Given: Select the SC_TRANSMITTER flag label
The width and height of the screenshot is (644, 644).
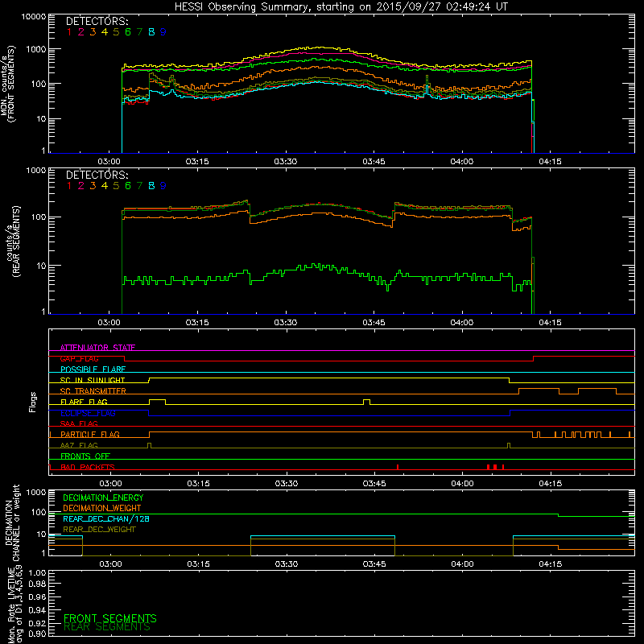Looking at the screenshot, I should (x=93, y=391).
